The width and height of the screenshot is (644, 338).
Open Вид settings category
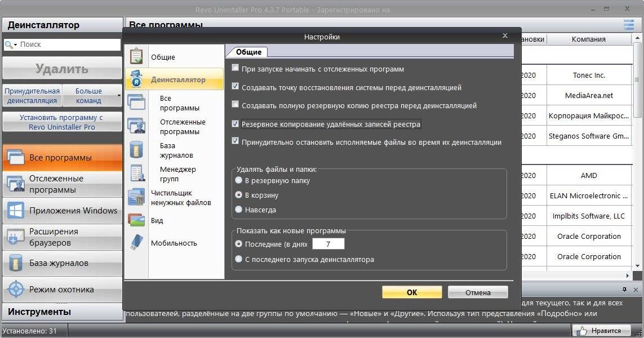157,220
